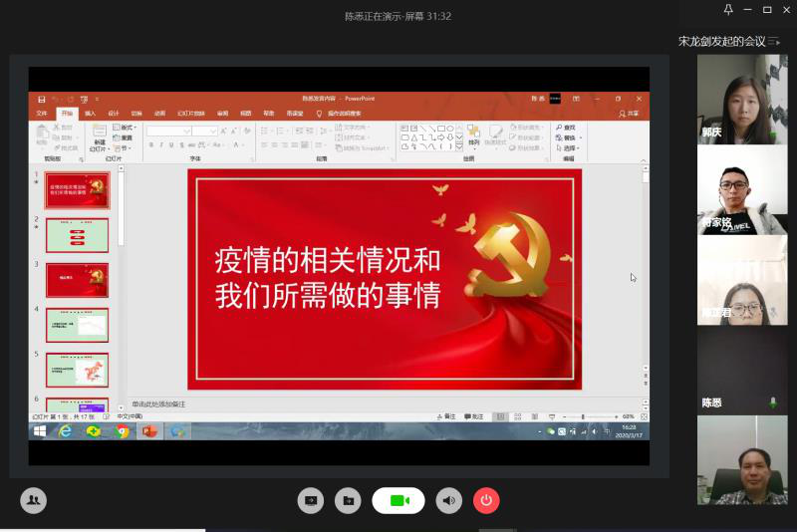
Task: Open the participants list in meeting
Action: click(34, 500)
